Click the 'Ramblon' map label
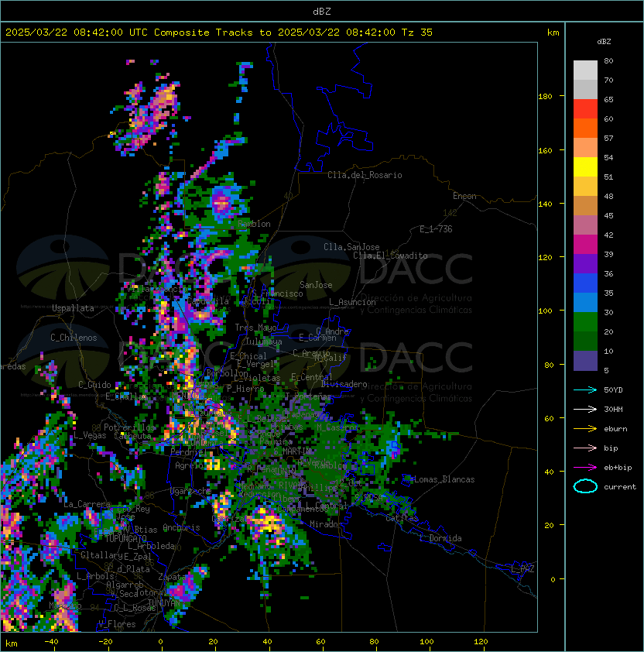This screenshot has height=652, width=644. tap(254, 224)
